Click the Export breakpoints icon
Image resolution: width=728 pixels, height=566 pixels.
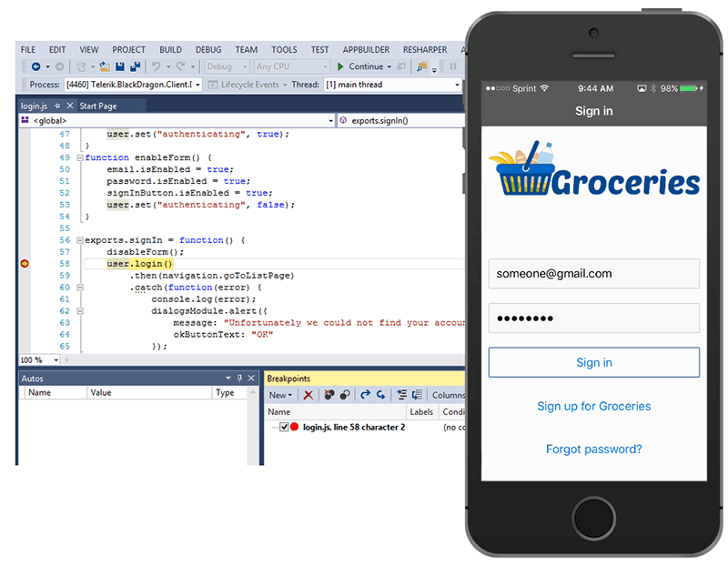click(x=366, y=395)
